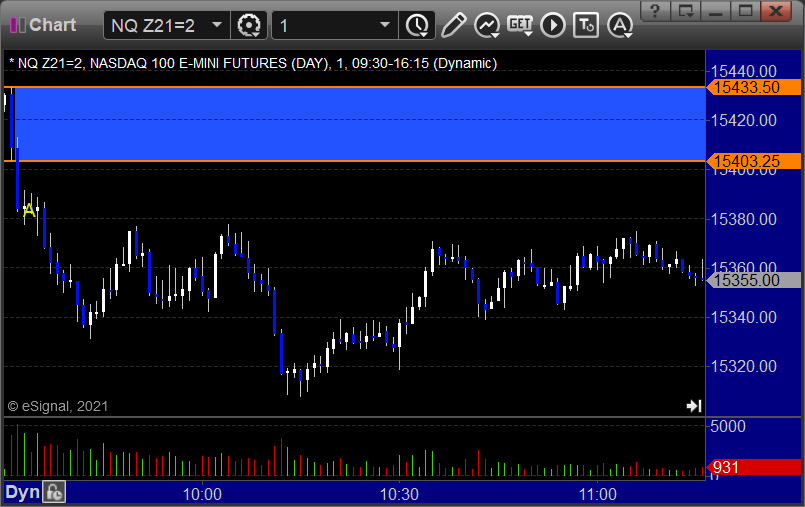This screenshot has width=805, height=507.
Task: Open the studies chart-line icon menu
Action: click(487, 25)
